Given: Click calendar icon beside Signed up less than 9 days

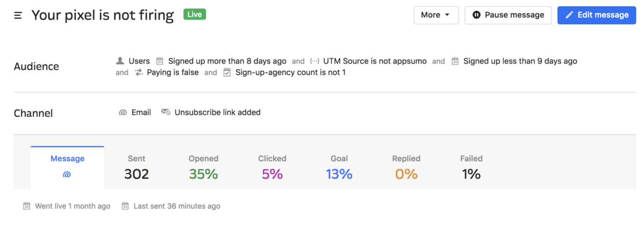Looking at the screenshot, I should click(455, 61).
